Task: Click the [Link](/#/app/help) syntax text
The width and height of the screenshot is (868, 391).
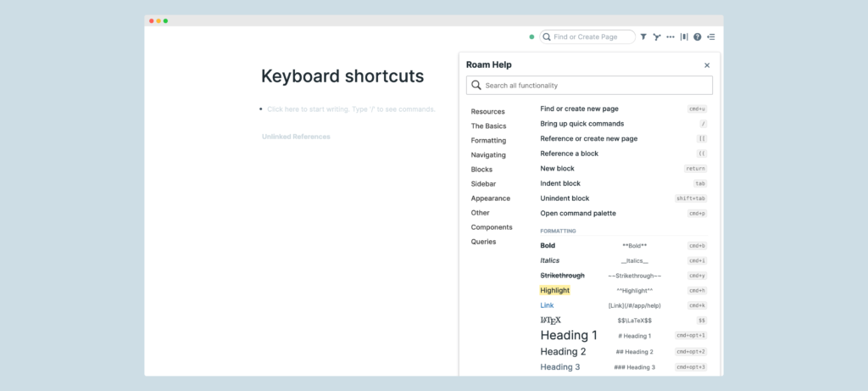Action: (x=634, y=305)
